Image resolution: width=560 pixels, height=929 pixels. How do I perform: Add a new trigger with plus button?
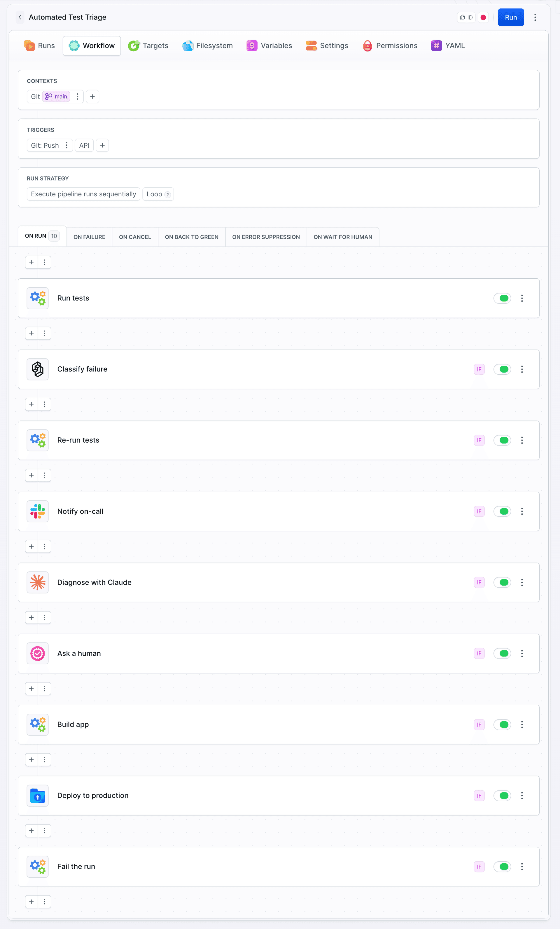tap(102, 145)
